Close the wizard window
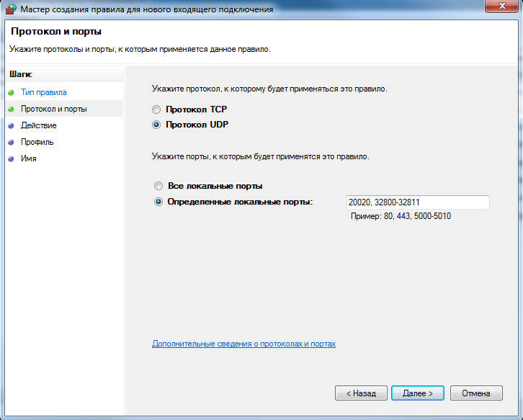 point(501,6)
